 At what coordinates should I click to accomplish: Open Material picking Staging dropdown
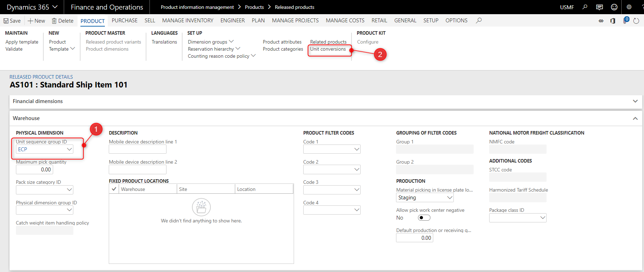click(450, 198)
